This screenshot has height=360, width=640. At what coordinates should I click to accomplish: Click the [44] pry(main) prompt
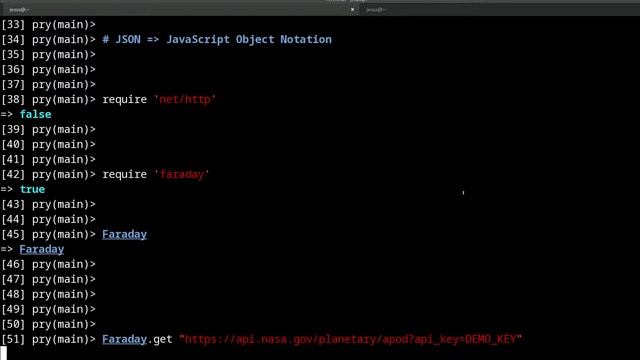click(48, 219)
